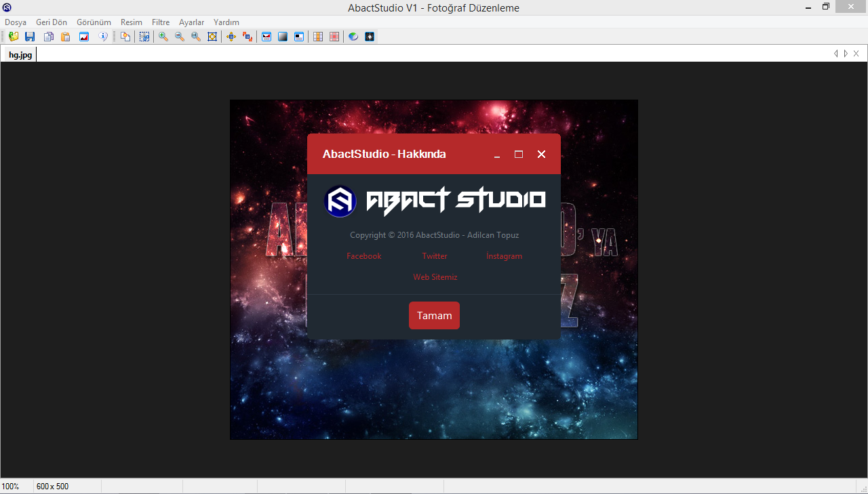Viewport: 868px width, 494px height.
Task: Click the Tamam button
Action: click(x=434, y=316)
